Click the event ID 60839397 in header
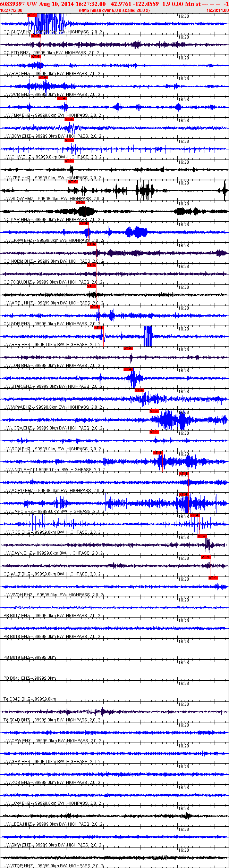This screenshot has height=868, width=229. [12, 4]
